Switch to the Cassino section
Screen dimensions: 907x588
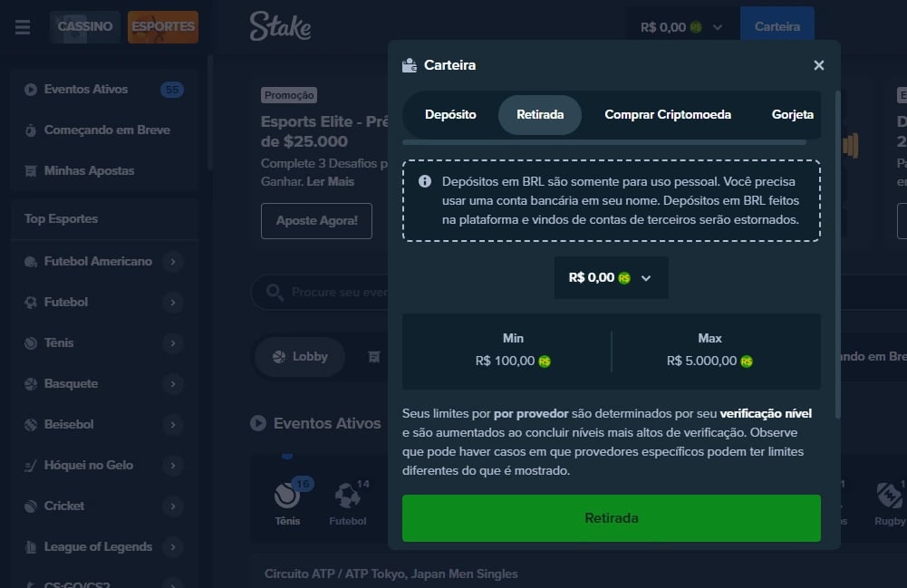(85, 26)
